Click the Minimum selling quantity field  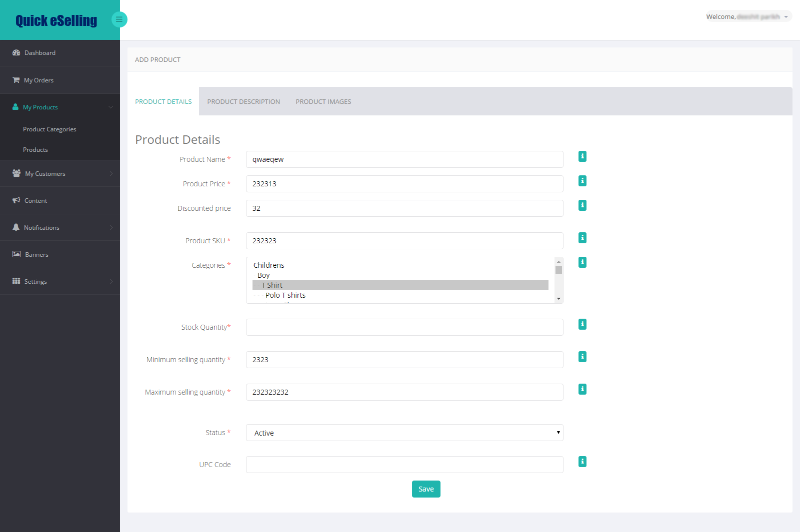pyautogui.click(x=404, y=360)
